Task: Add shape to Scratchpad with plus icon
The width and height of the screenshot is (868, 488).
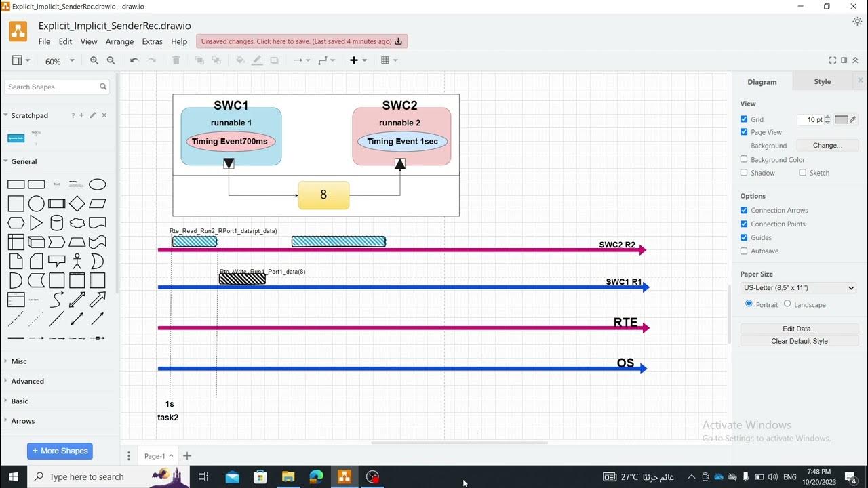Action: tap(81, 115)
